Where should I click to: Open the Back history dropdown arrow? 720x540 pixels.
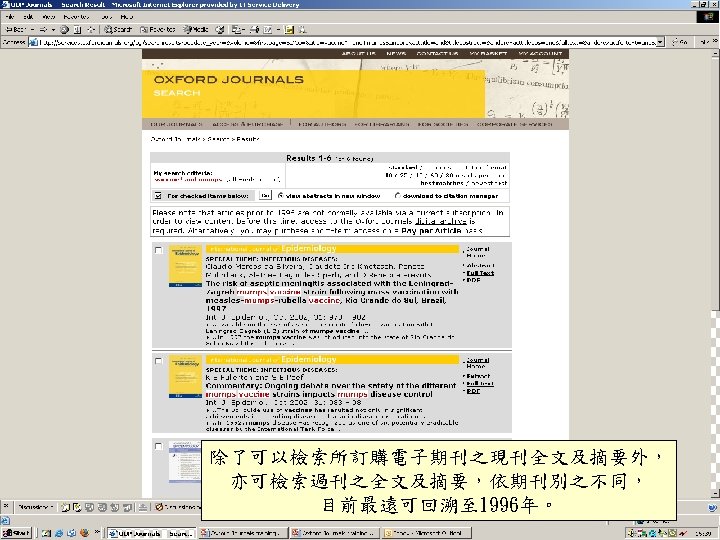(32, 29)
